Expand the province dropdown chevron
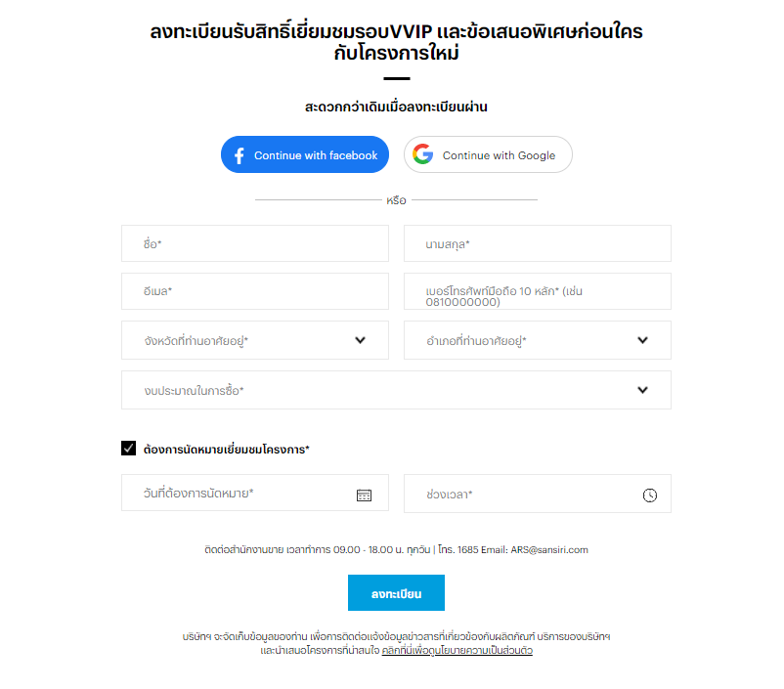The width and height of the screenshot is (784, 689). point(360,340)
